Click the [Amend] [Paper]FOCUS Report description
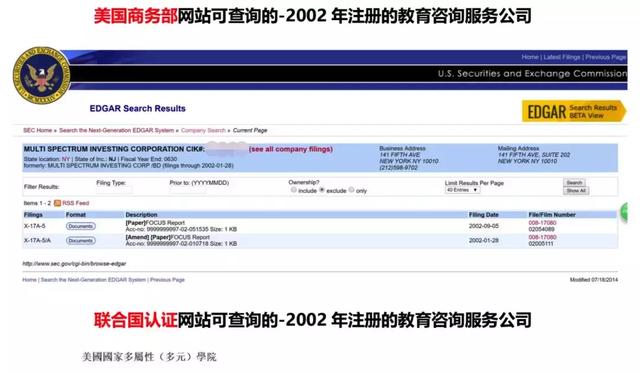The image size is (640, 373). pos(167,237)
